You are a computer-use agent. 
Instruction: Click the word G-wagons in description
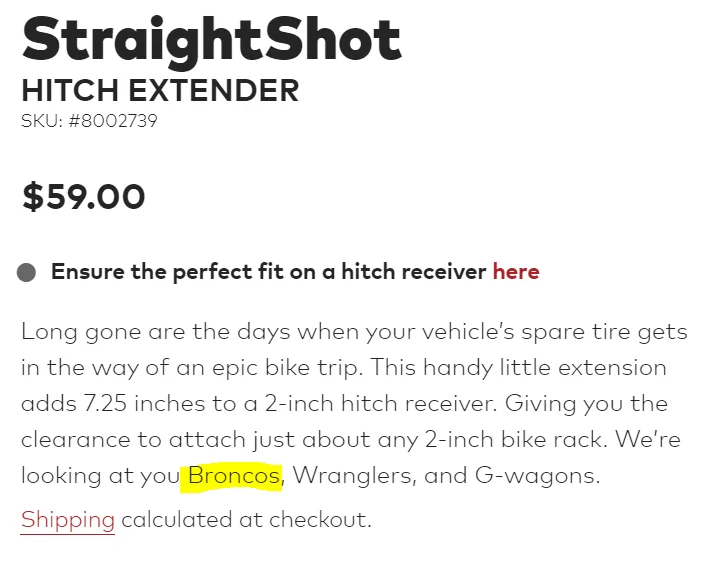click(x=537, y=475)
